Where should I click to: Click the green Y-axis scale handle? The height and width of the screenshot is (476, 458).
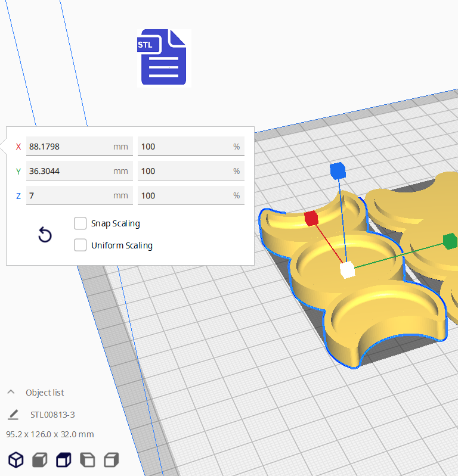pos(450,241)
